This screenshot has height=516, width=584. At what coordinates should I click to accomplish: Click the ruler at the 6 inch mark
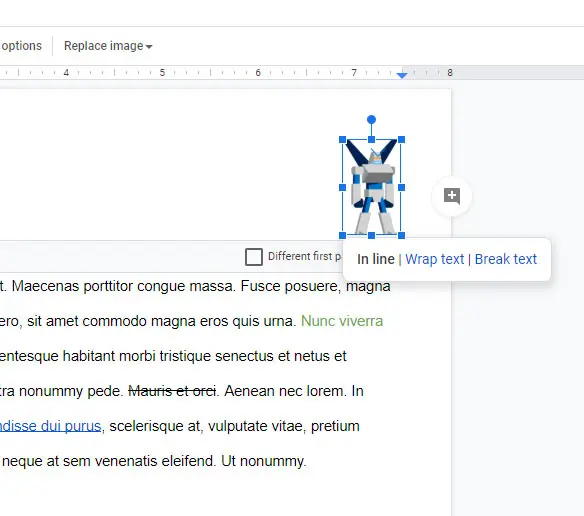click(258, 73)
